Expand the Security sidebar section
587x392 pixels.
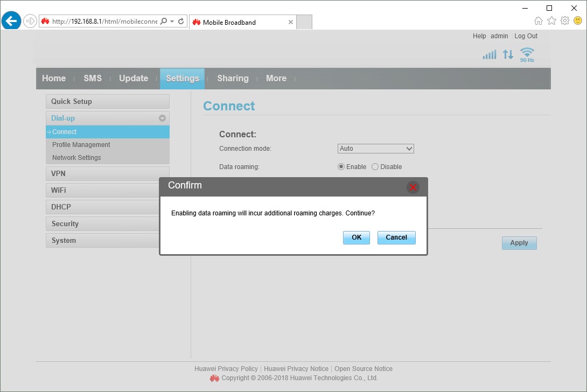[102, 224]
